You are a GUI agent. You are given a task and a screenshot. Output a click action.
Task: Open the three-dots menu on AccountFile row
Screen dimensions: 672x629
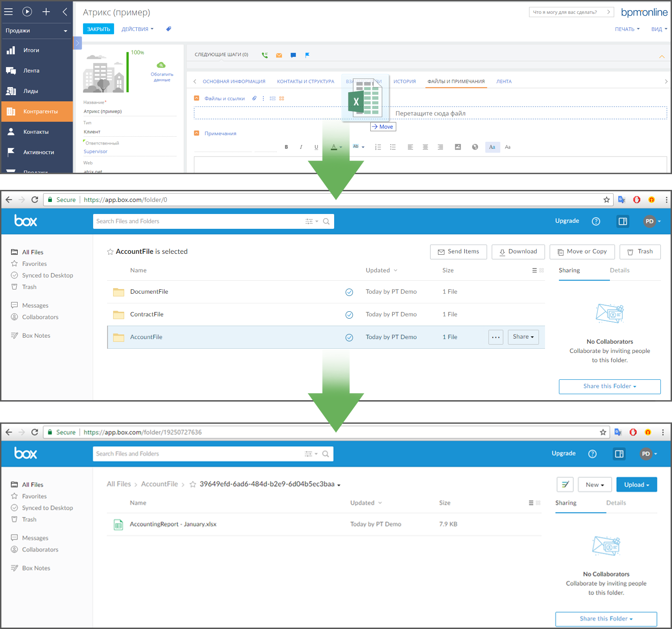point(496,337)
